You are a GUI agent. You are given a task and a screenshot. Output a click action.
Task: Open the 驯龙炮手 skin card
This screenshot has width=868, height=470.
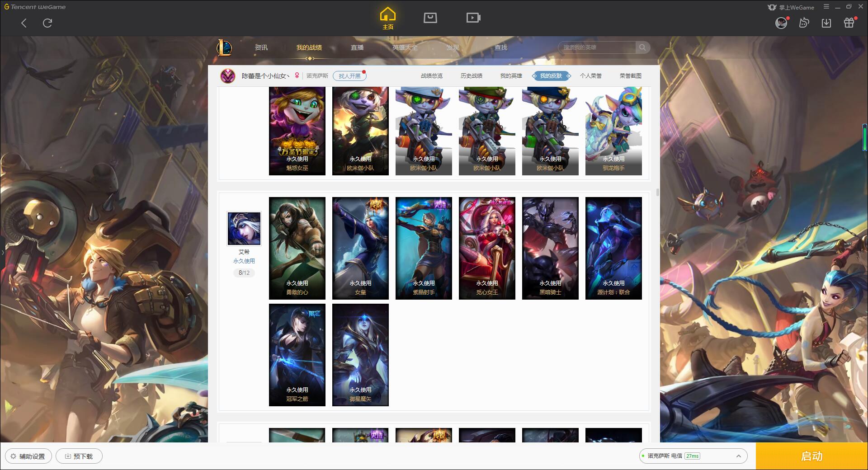click(x=613, y=131)
